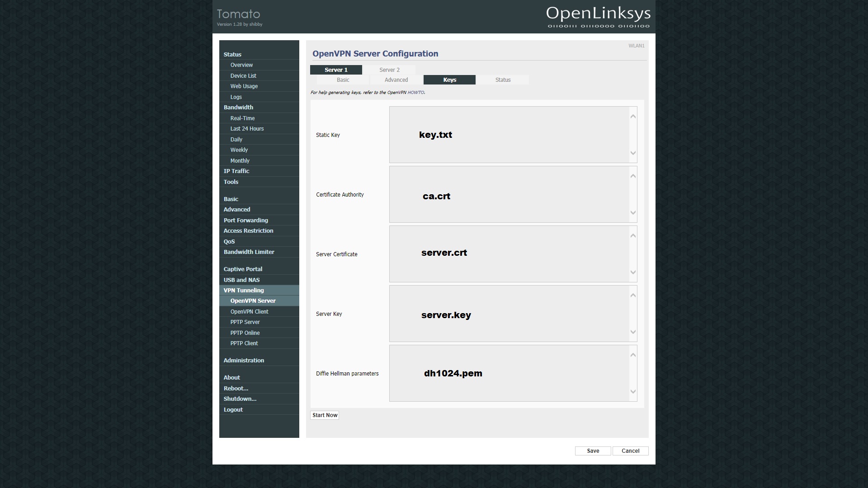The width and height of the screenshot is (868, 488).
Task: Click scroll-down arrow of Diffie Hellman box
Action: point(633,392)
